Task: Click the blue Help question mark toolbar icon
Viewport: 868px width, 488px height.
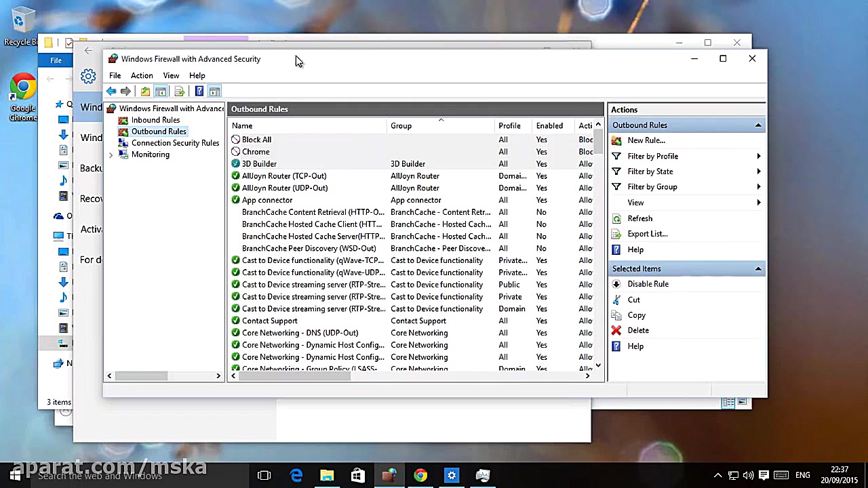Action: click(x=199, y=91)
